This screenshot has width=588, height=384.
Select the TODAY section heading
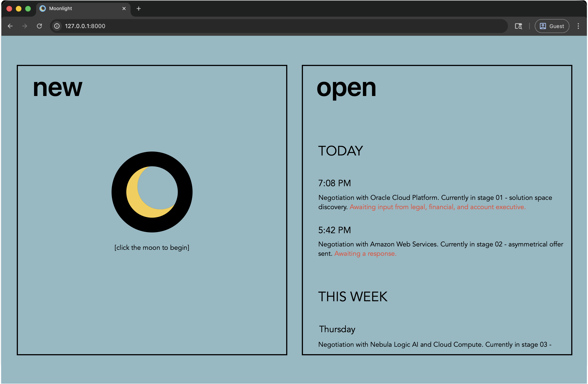coord(340,151)
